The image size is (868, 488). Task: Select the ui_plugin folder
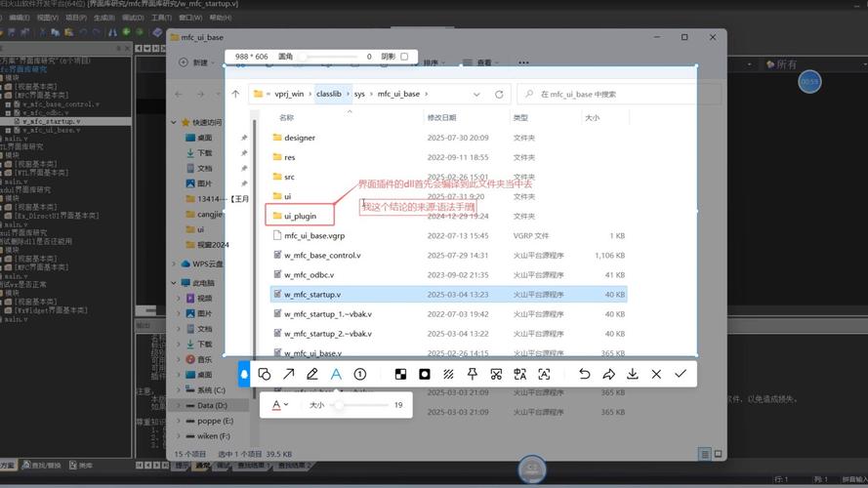click(x=300, y=216)
